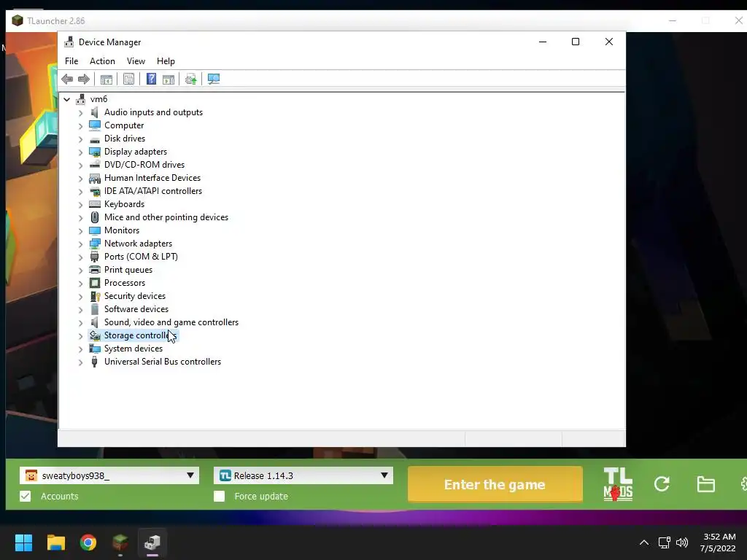Open the Release 1.14.3 version dropdown
The height and width of the screenshot is (560, 747).
pos(303,475)
